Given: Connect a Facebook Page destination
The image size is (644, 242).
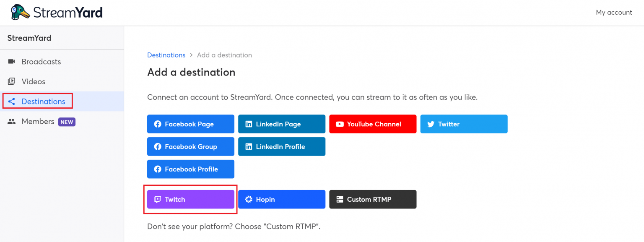Looking at the screenshot, I should 191,124.
